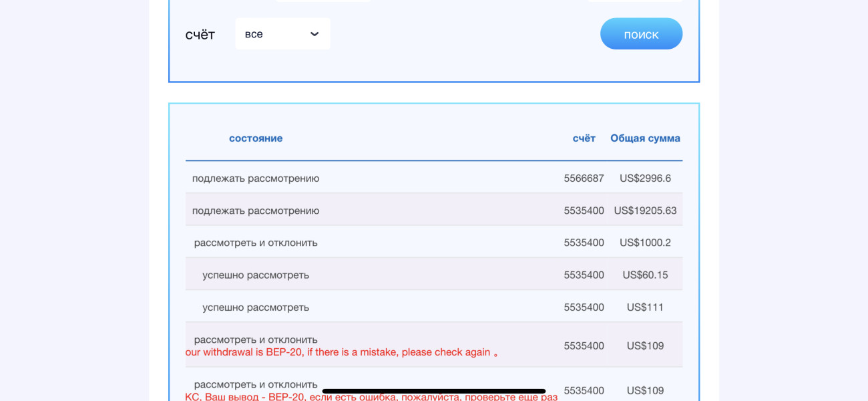Click the red English BEP-20 withdrawal message
Viewport: 868px width, 401px height.
pyautogui.click(x=342, y=352)
